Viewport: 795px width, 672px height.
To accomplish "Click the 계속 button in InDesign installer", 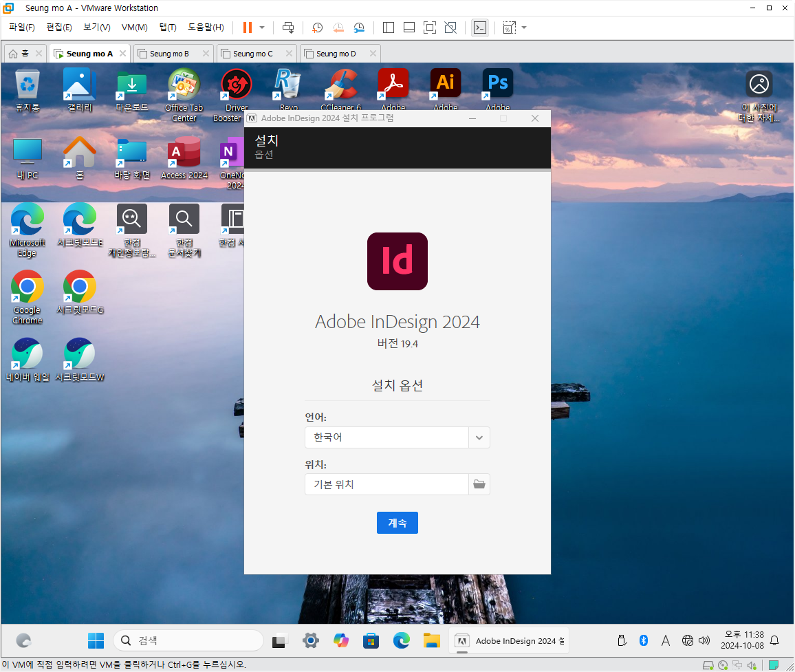I will [397, 522].
